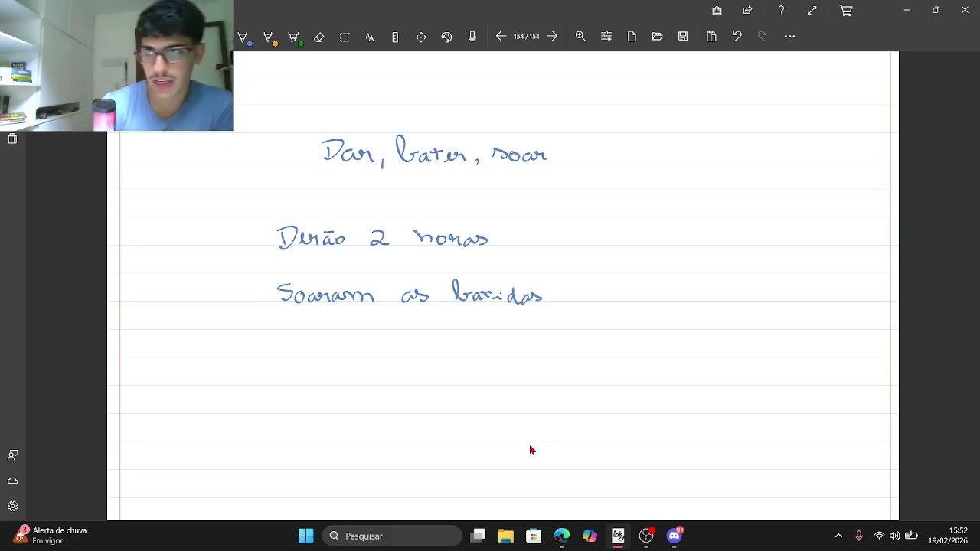Open Task View on the taskbar
This screenshot has width=980, height=551.
click(478, 536)
